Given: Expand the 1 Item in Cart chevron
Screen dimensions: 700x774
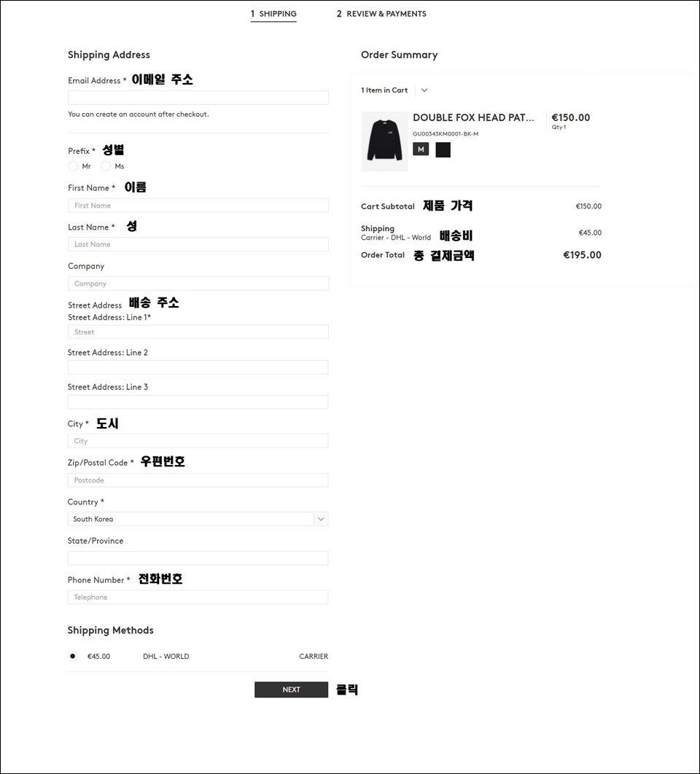Looking at the screenshot, I should (x=424, y=90).
